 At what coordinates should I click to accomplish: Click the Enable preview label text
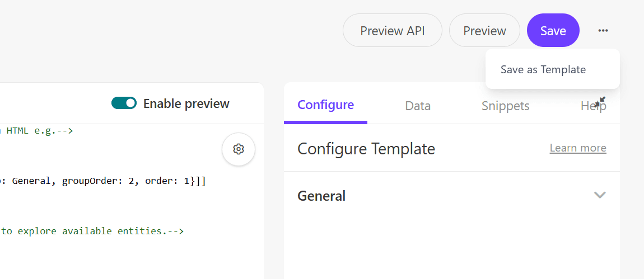click(186, 103)
